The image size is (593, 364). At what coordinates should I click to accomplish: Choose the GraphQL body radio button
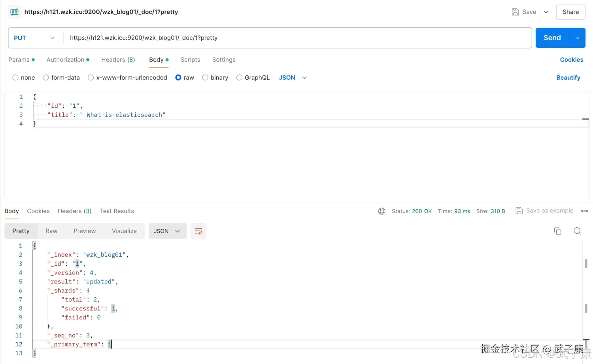coord(239,77)
